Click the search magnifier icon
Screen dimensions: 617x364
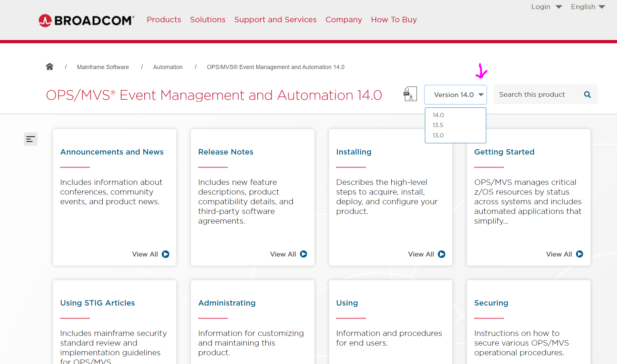[x=587, y=95]
